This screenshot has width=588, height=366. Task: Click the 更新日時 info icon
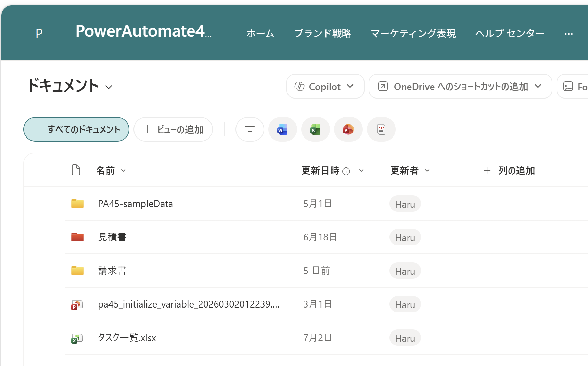[x=346, y=171]
